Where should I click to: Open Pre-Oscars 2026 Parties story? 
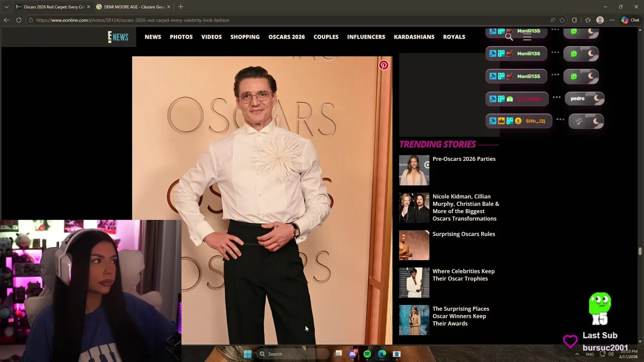[x=464, y=159]
